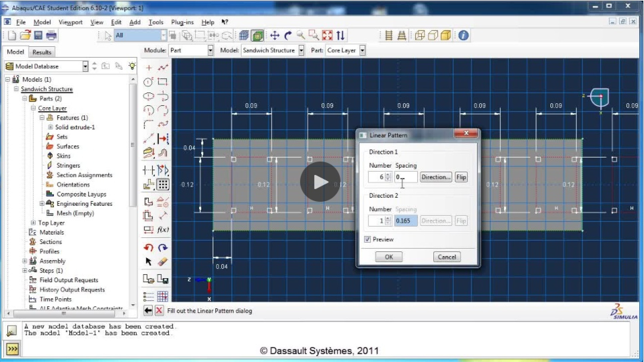Click the Direction 1 Spacing input field
The image size is (644, 362).
point(406,177)
